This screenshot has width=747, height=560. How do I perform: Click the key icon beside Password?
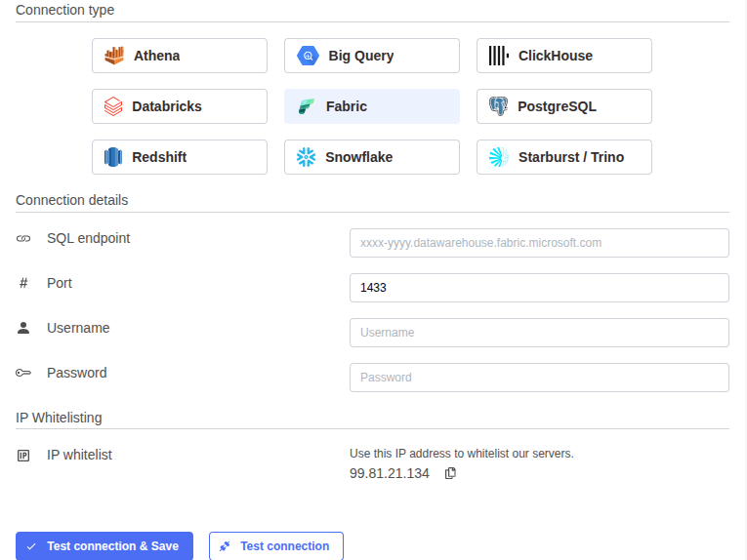click(x=23, y=373)
